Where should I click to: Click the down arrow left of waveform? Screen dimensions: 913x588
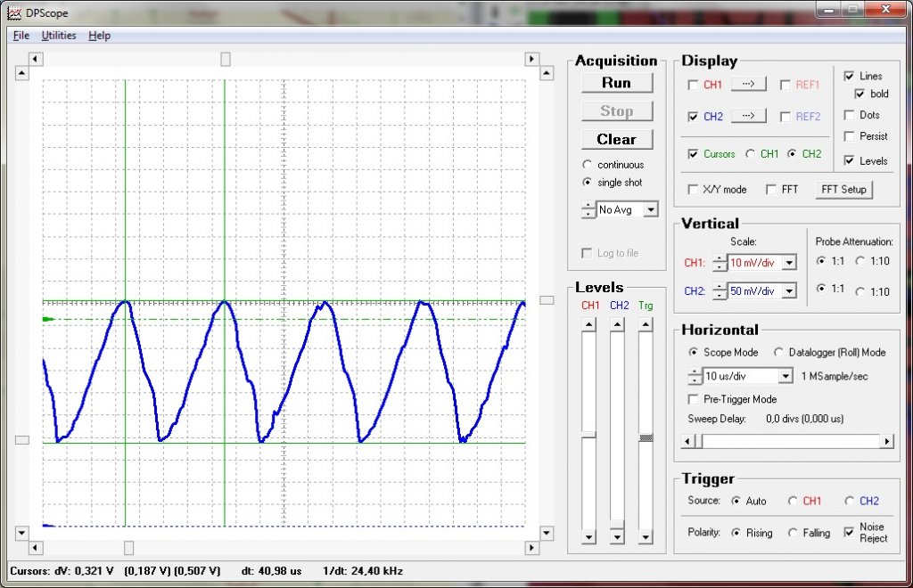pyautogui.click(x=22, y=532)
